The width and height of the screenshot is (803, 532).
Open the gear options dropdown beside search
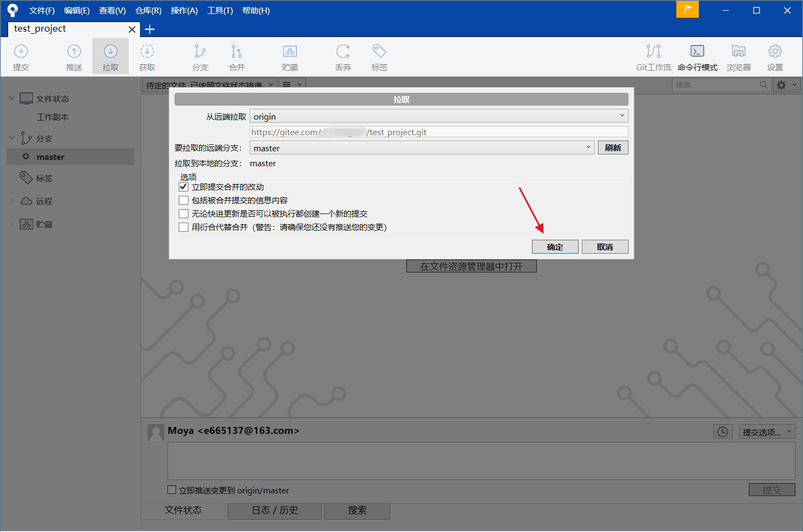pos(787,85)
